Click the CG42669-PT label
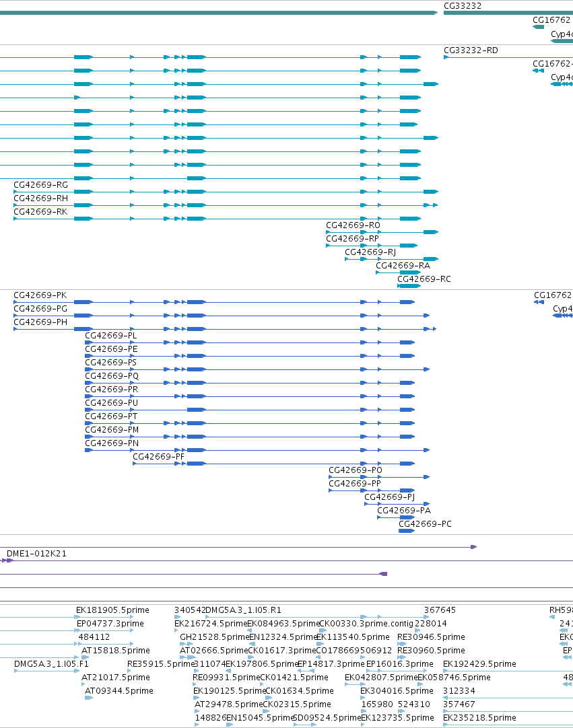Viewport: 573px width, 728px height. [111, 416]
